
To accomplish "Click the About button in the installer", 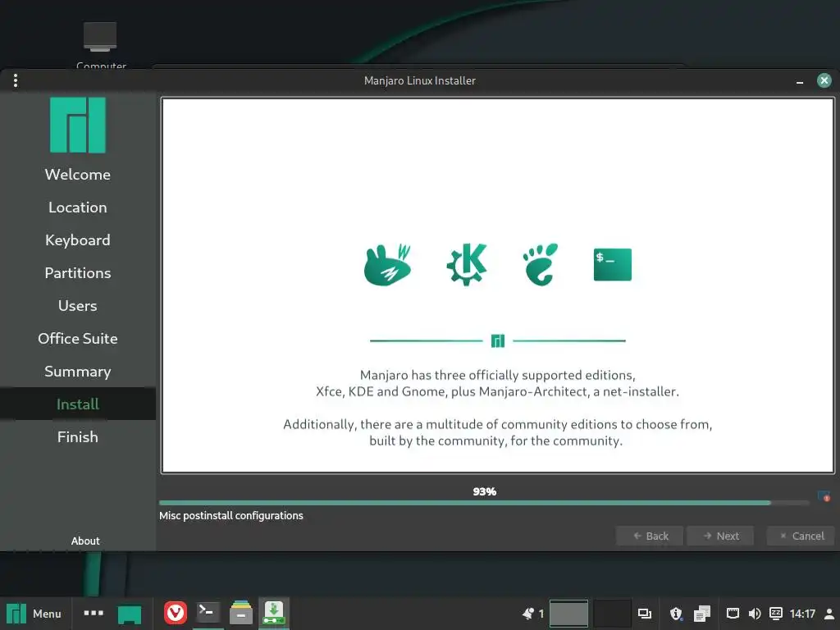I will 85,541.
